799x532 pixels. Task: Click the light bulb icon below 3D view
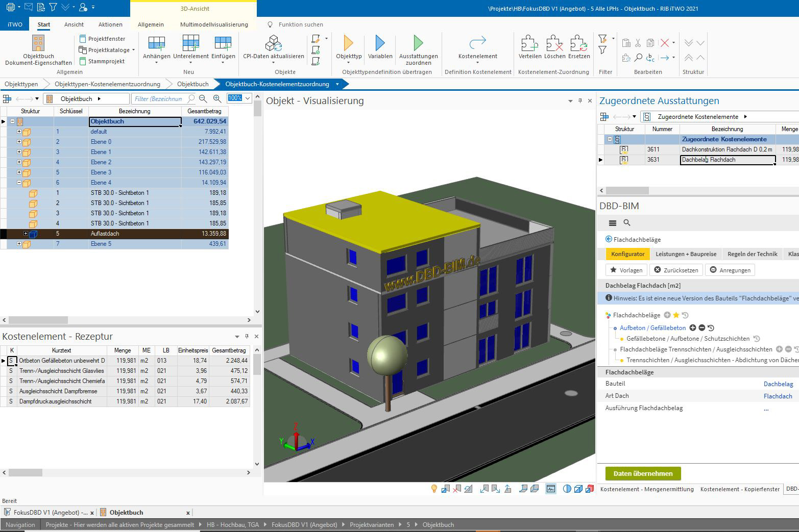434,489
